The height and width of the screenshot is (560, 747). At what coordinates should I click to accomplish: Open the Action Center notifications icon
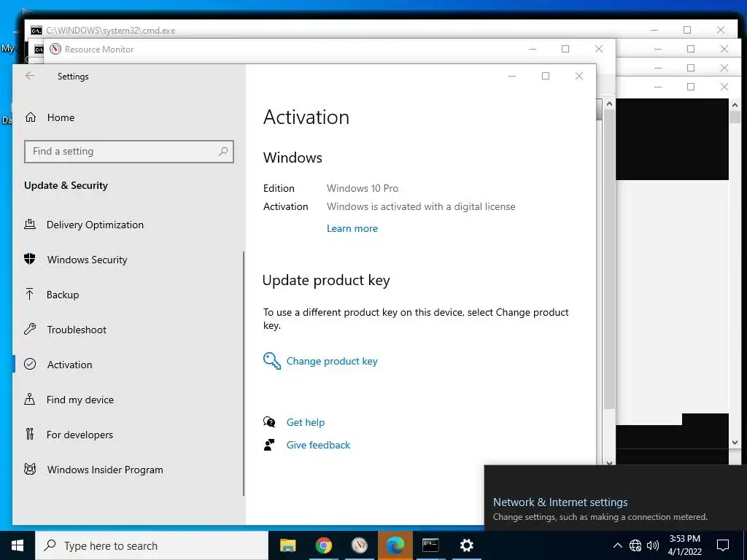tap(723, 545)
